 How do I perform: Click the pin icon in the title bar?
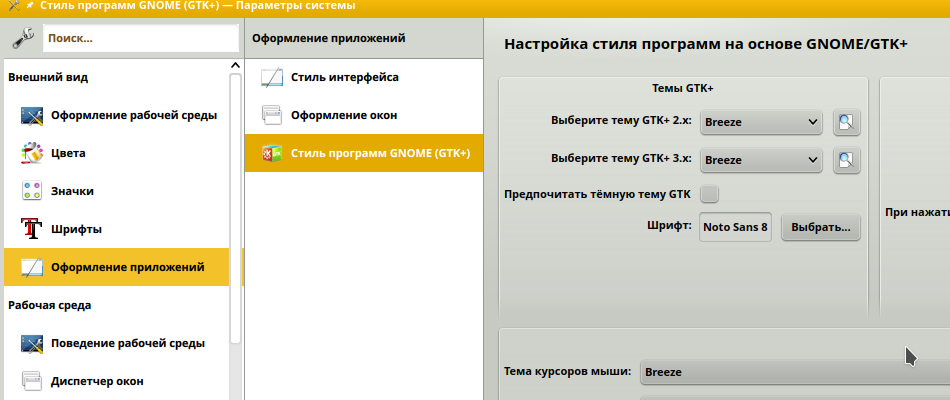[30, 5]
